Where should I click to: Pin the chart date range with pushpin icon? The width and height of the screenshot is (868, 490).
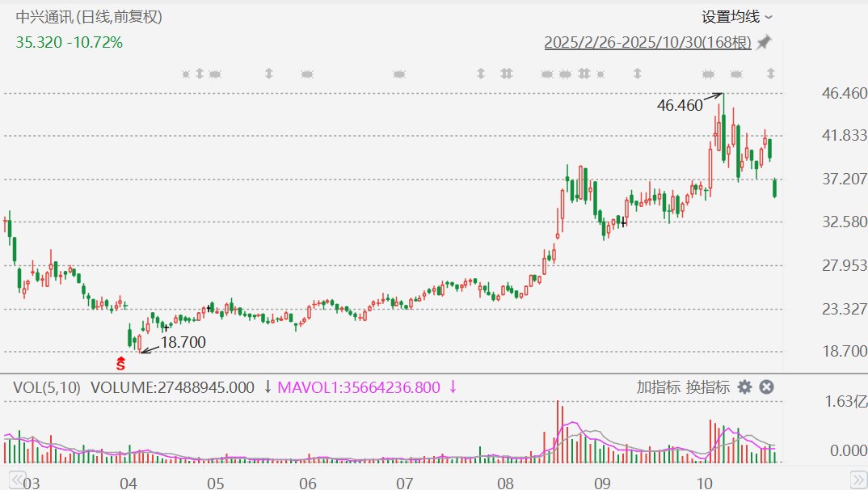click(764, 43)
